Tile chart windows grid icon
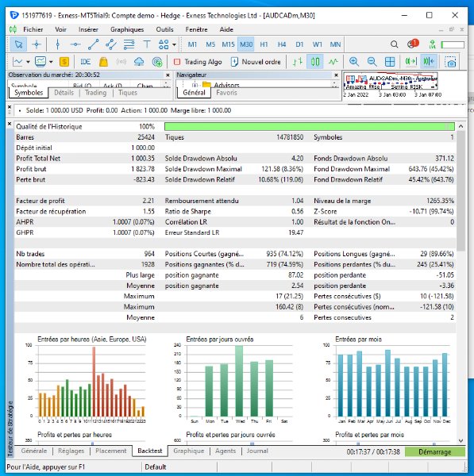The width and height of the screenshot is (474, 476). click(x=390, y=62)
